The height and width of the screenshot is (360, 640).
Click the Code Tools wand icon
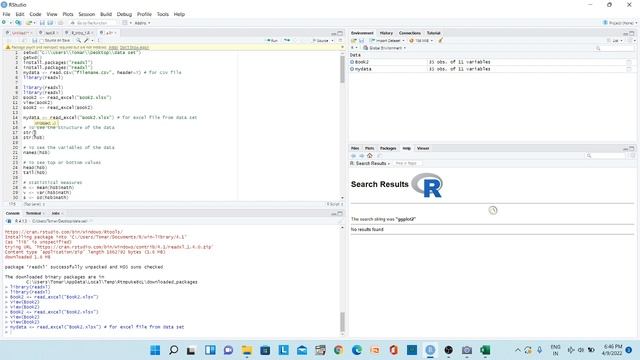coord(86,40)
